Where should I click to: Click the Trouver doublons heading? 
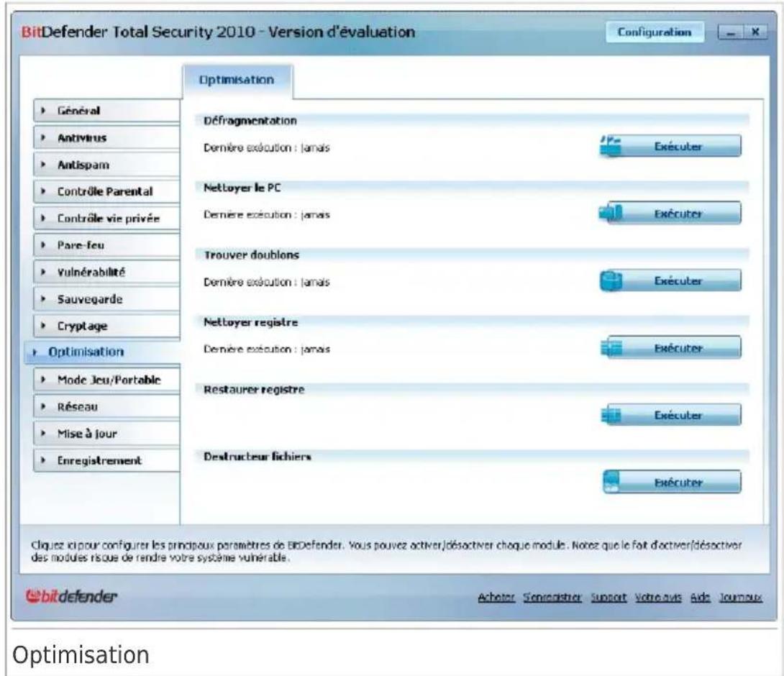point(252,255)
